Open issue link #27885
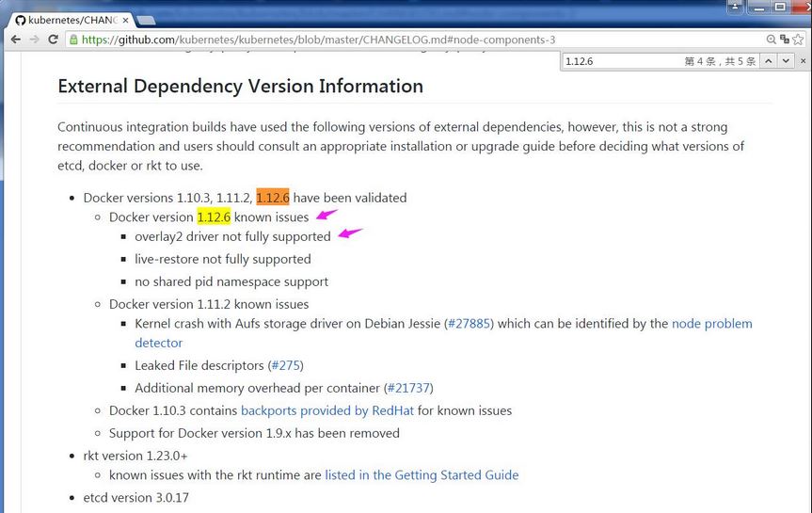This screenshot has width=812, height=513. [x=470, y=324]
